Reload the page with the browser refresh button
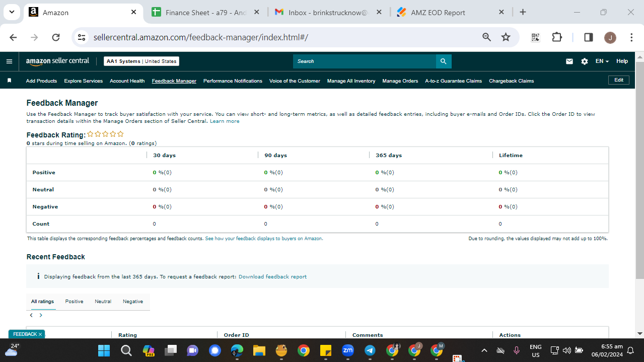This screenshot has height=362, width=644. coord(56,37)
